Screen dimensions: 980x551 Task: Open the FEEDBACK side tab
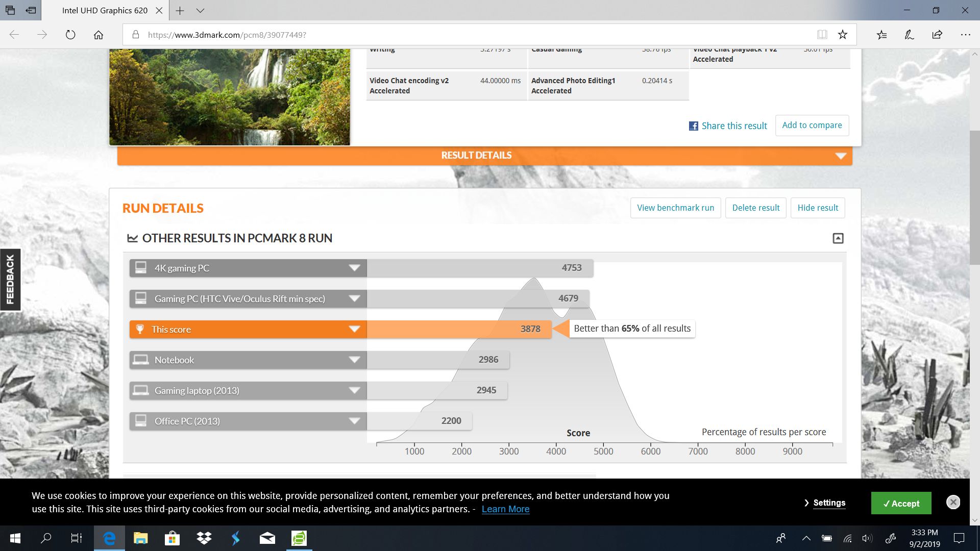[10, 280]
